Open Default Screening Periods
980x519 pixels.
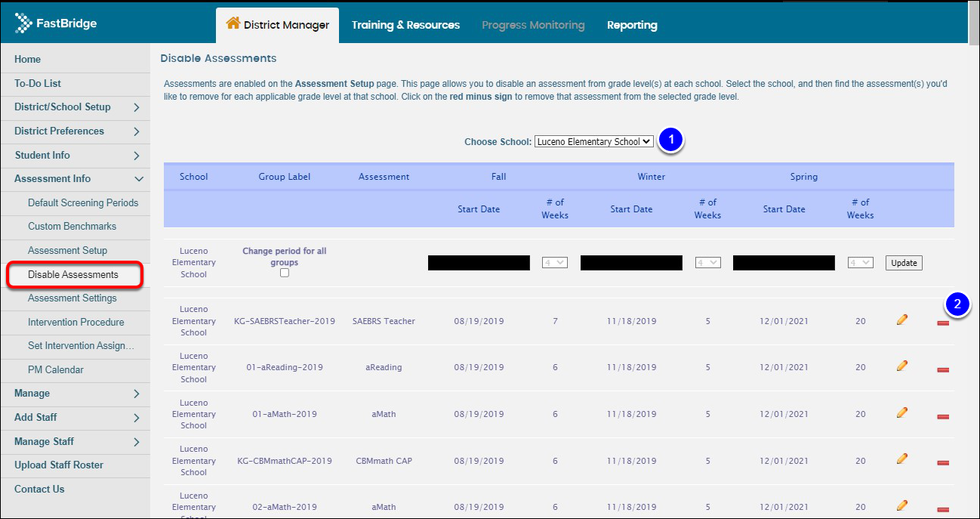point(83,203)
